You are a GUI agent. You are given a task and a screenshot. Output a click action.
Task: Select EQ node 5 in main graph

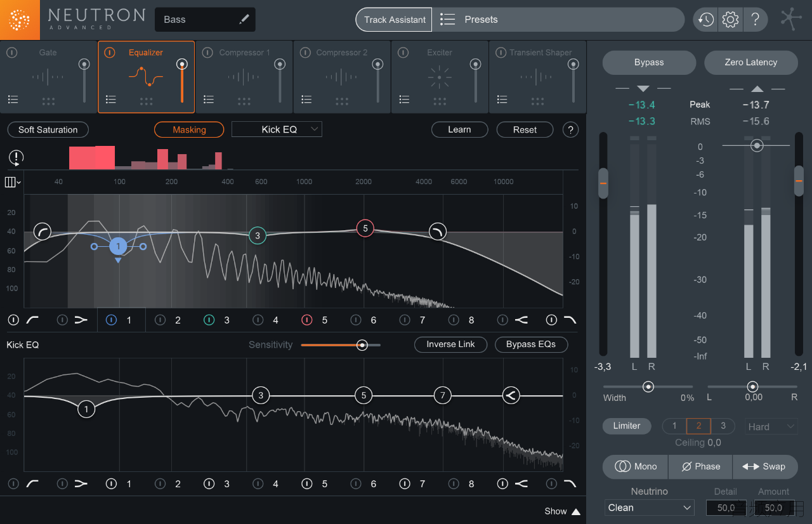point(365,228)
